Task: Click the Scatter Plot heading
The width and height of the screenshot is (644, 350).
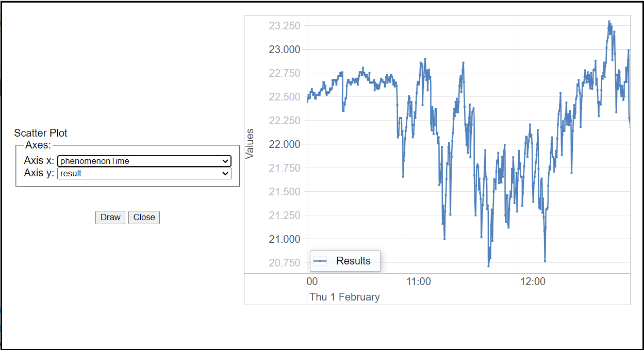Action: [41, 133]
